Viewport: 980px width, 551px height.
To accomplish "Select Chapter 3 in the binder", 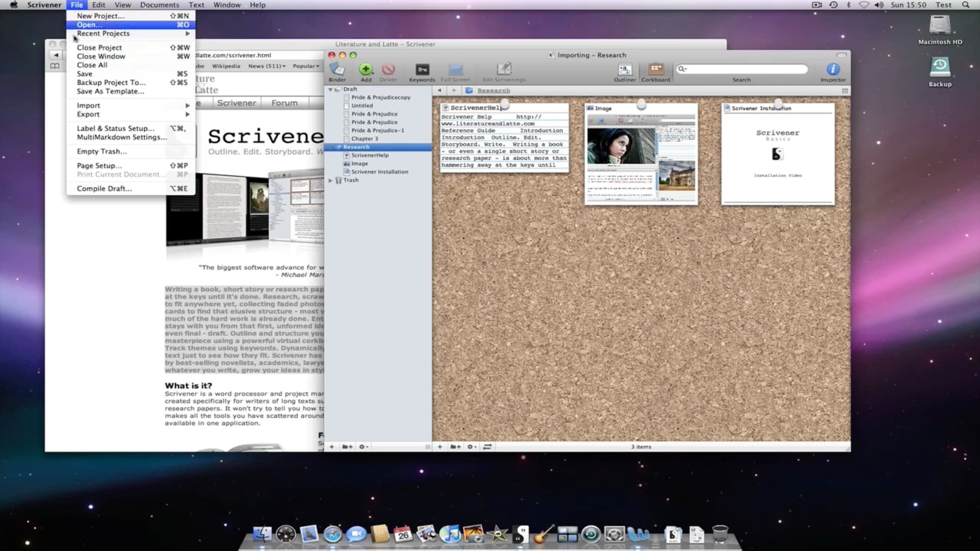I will (x=364, y=139).
